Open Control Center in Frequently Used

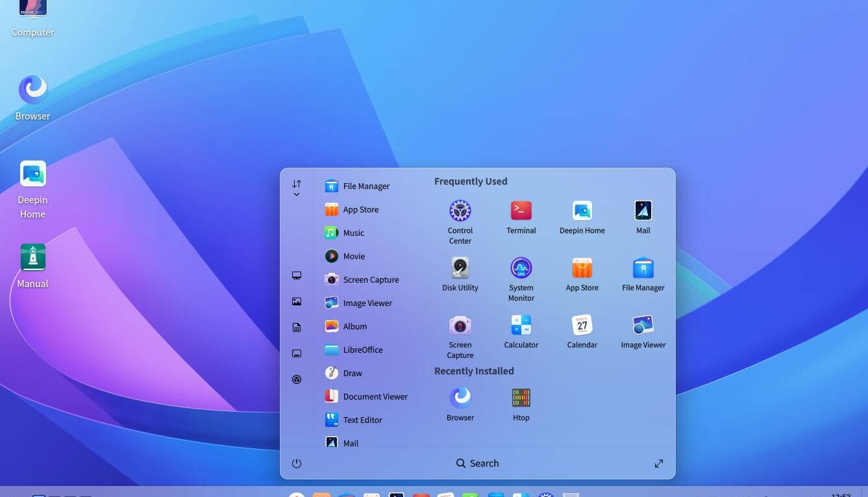coord(460,221)
